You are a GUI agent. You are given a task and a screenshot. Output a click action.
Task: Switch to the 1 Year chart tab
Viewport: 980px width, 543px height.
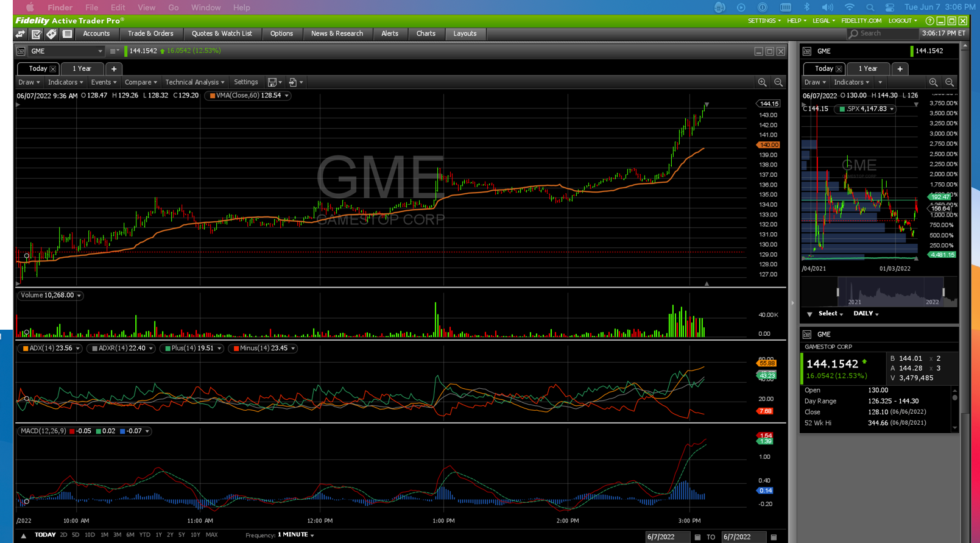coord(82,69)
